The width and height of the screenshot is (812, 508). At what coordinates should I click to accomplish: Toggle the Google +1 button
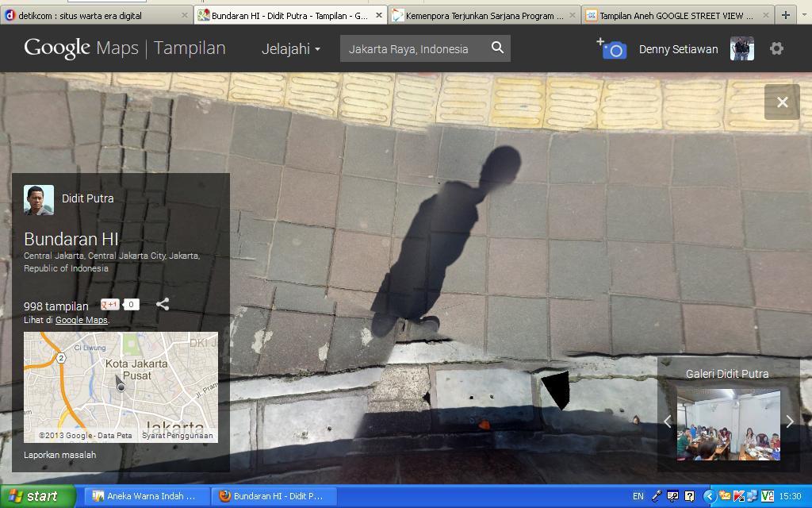point(110,303)
